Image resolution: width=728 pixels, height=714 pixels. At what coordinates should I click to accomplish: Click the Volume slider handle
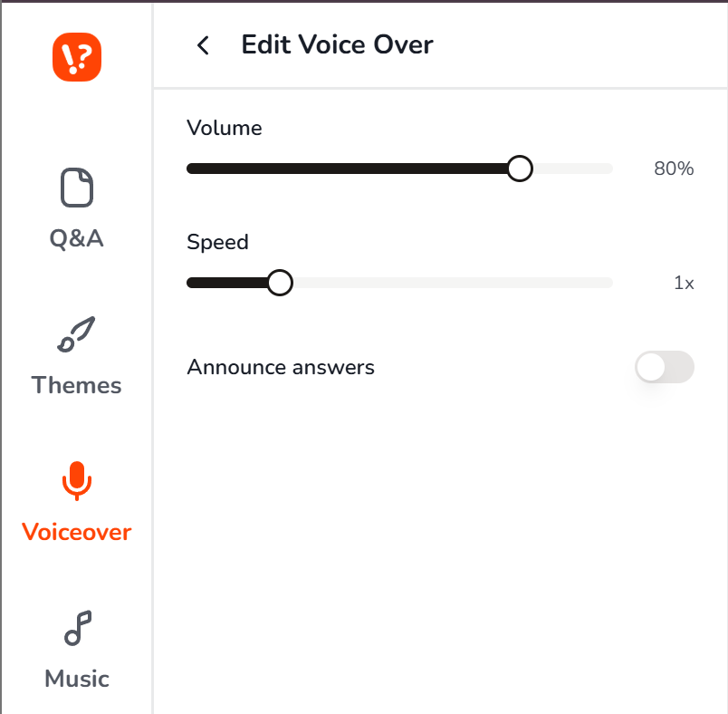pos(519,169)
